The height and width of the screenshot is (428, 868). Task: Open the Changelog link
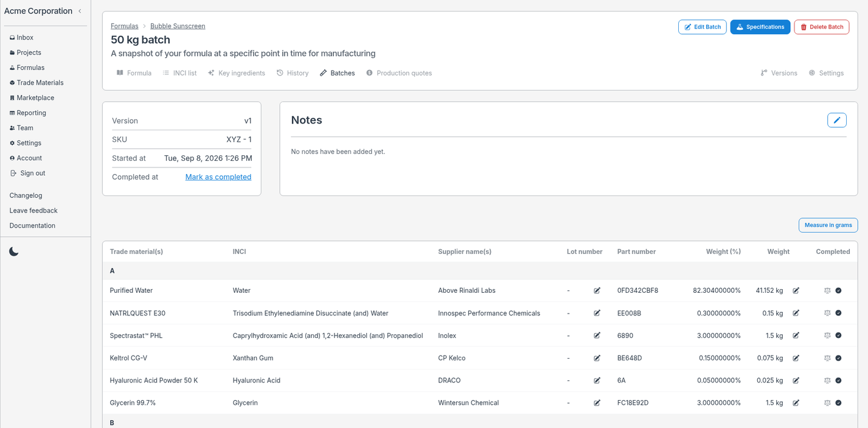pyautogui.click(x=26, y=195)
